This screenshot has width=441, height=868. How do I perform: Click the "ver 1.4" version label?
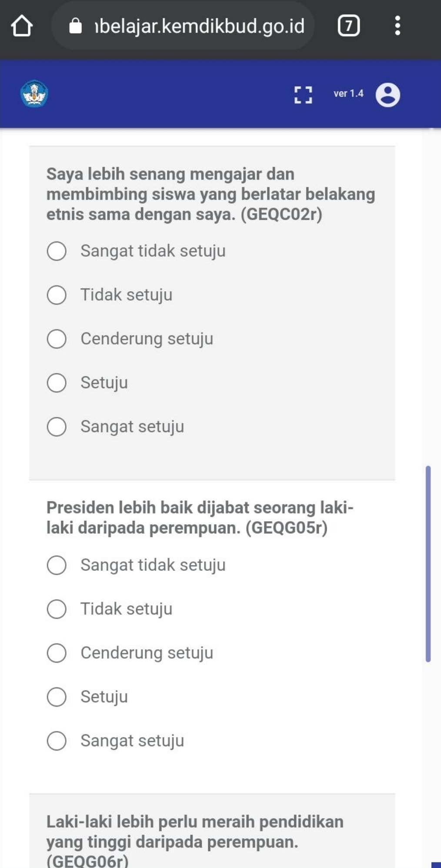tap(348, 94)
